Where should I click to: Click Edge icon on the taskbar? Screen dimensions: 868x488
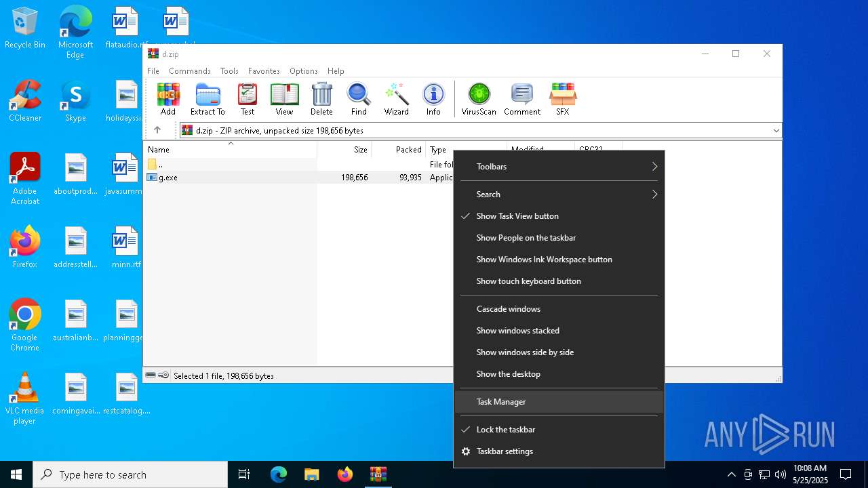[x=279, y=474]
